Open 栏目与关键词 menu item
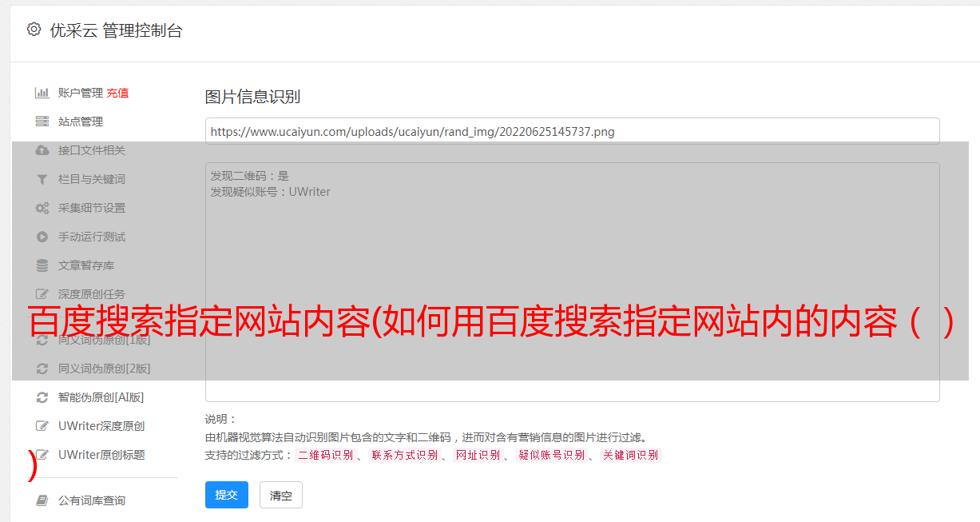Image resolution: width=980 pixels, height=522 pixels. click(92, 179)
